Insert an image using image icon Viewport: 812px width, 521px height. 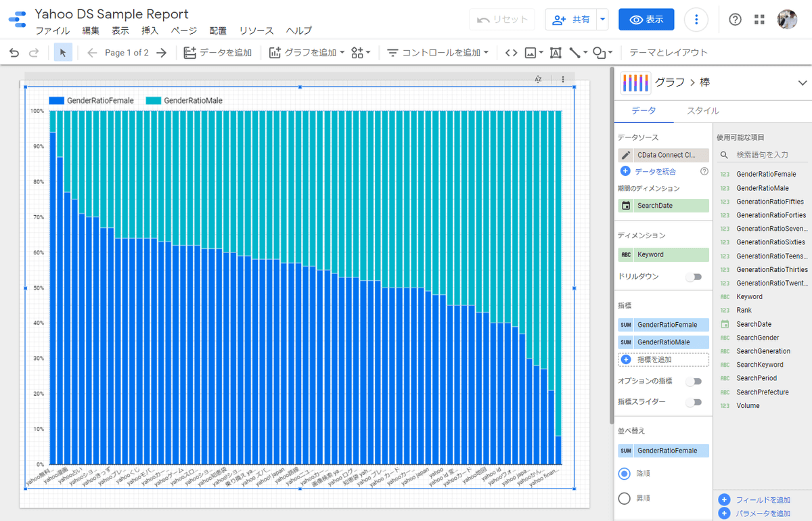(533, 52)
